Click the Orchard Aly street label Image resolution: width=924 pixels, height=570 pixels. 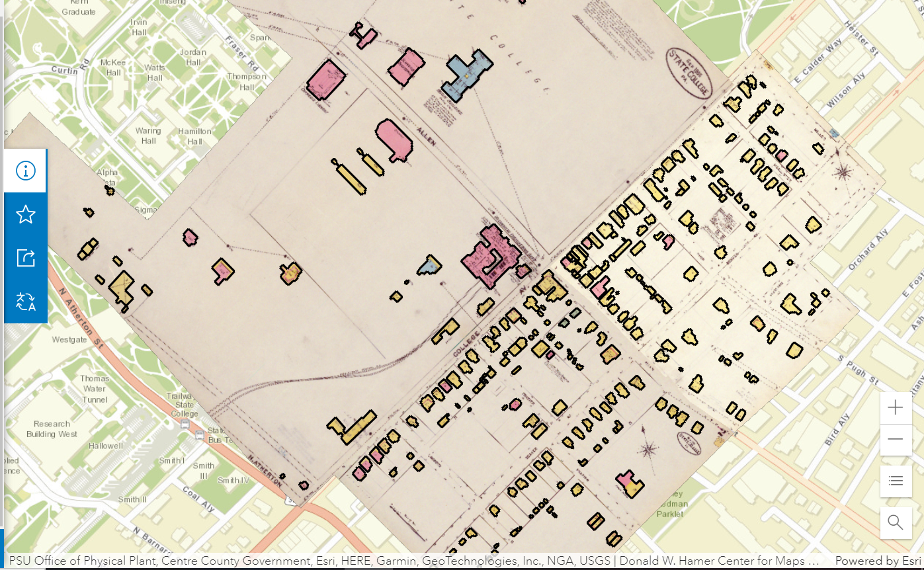pos(868,251)
